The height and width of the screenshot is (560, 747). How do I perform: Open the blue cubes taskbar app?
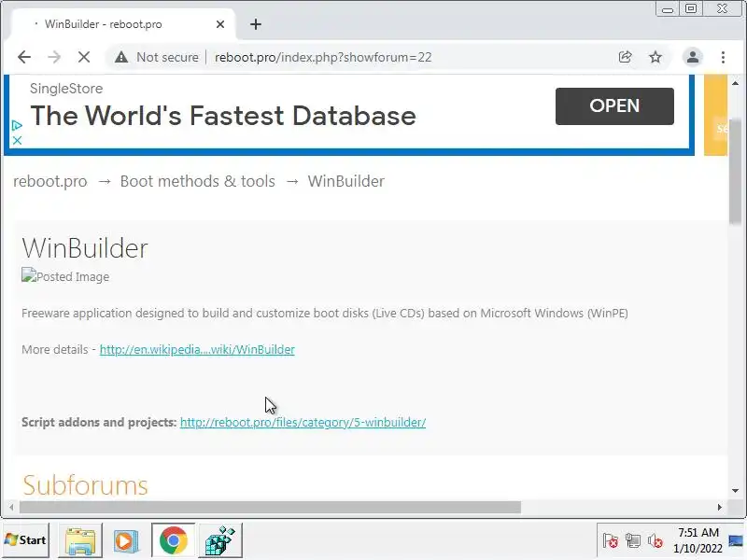click(220, 540)
